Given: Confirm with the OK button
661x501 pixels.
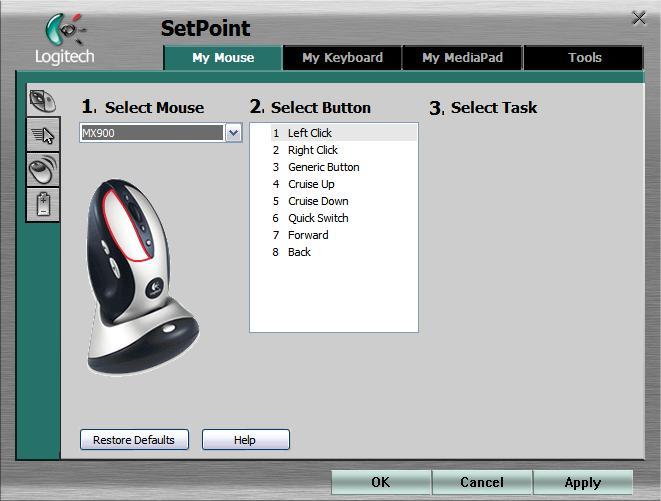Looking at the screenshot, I should (x=381, y=482).
